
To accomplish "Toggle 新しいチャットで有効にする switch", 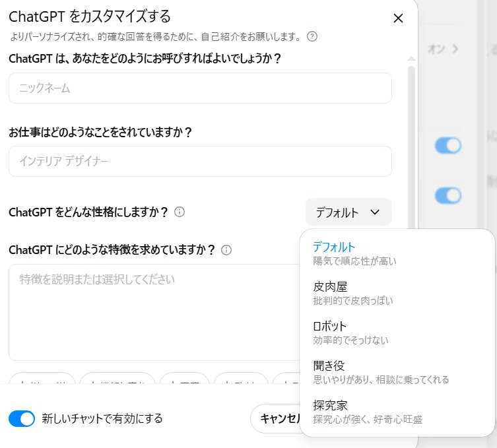I will pos(22,418).
